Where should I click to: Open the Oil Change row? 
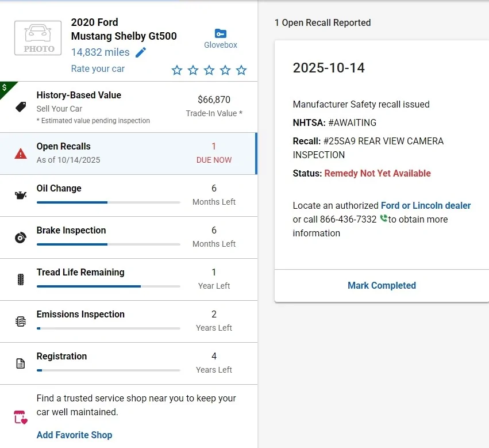click(129, 196)
